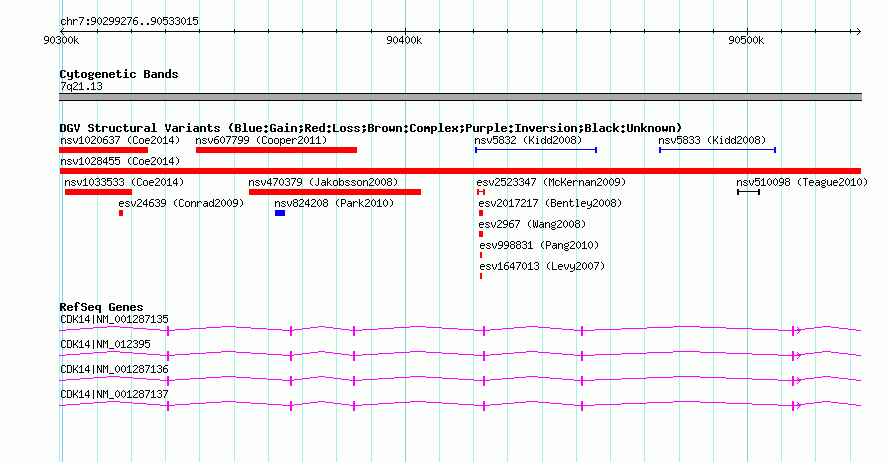Screen dimensions: 890x462
Task: Click the blue nsv824208 gain marker
Action: click(280, 213)
